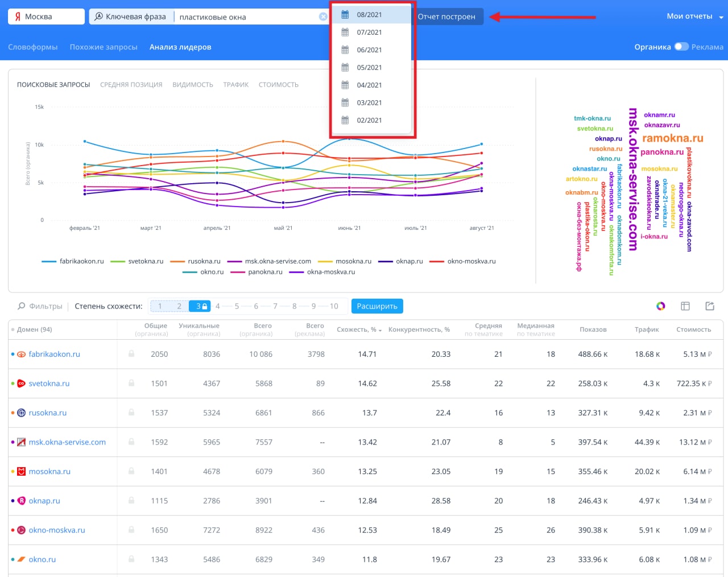Open the oknap.ru link in the table
Screen dimensions: 728x577
coord(44,501)
